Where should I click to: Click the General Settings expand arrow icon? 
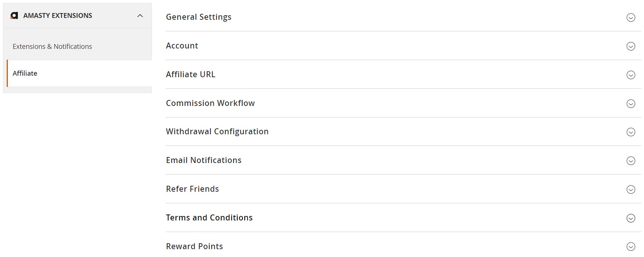(x=631, y=18)
